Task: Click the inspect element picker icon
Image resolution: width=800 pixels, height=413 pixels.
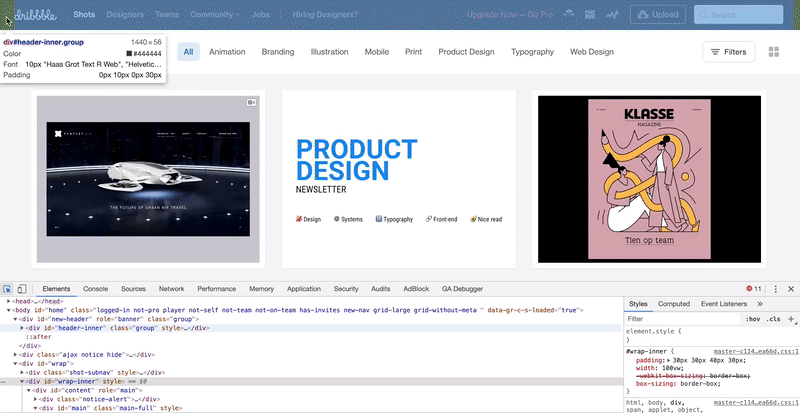Action: coord(8,288)
